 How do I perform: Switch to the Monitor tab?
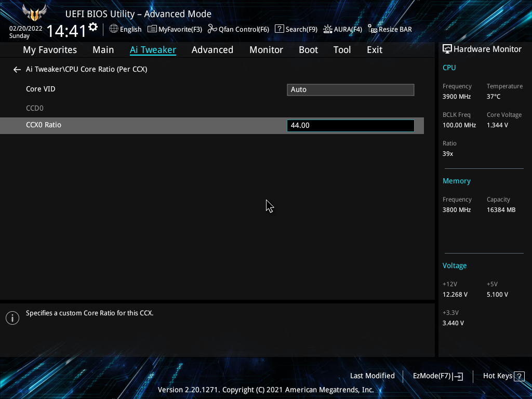267,50
